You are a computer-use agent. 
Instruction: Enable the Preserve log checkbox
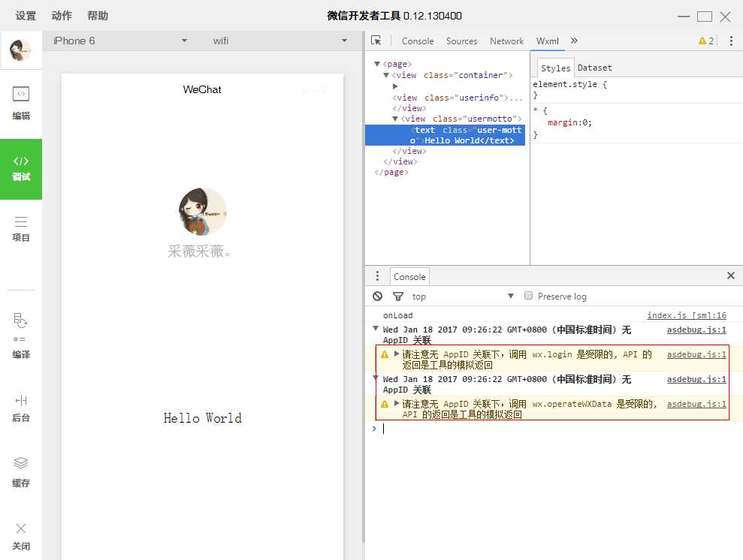(x=528, y=296)
